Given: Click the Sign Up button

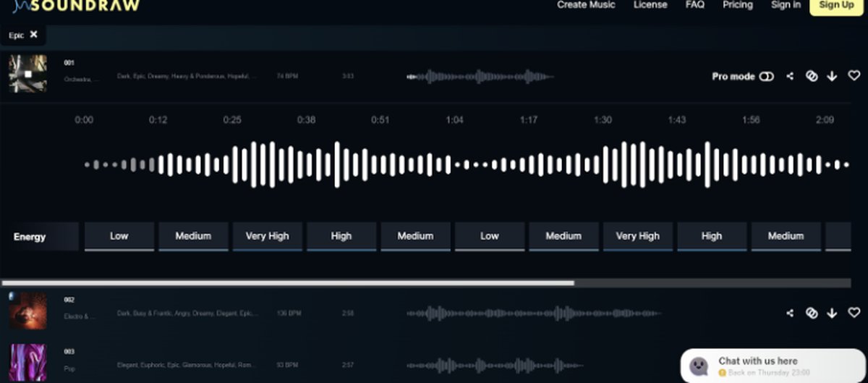Looking at the screenshot, I should (836, 5).
